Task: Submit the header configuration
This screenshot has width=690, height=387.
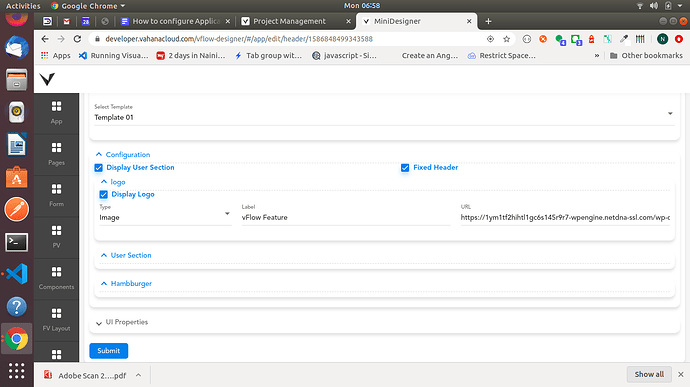Action: [109, 351]
